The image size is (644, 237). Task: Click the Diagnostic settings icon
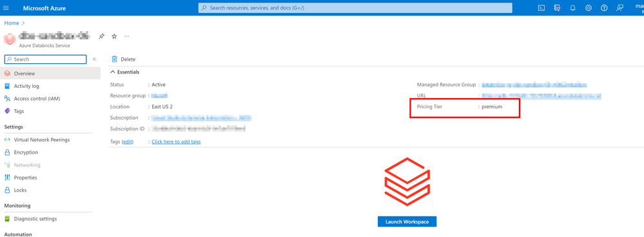point(7,219)
